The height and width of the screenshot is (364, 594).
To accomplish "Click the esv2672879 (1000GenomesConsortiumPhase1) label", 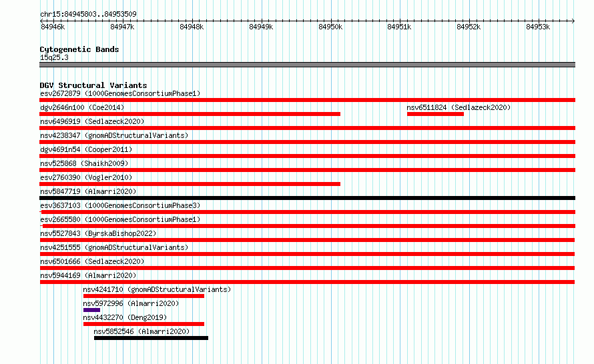I will 120,93.
